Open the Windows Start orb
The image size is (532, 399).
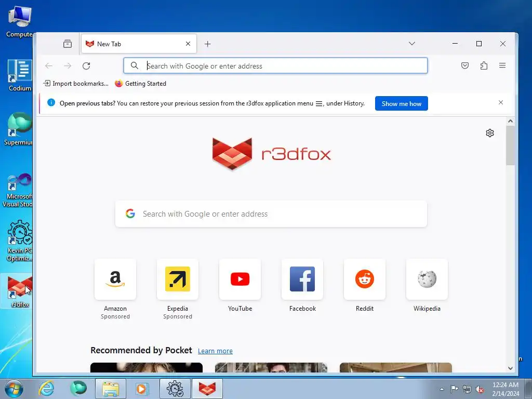click(14, 389)
